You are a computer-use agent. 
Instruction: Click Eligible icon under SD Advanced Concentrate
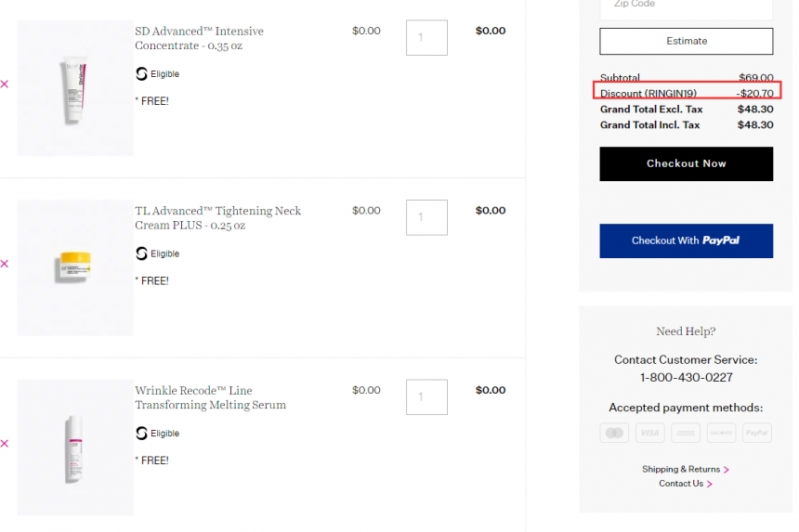pos(141,74)
